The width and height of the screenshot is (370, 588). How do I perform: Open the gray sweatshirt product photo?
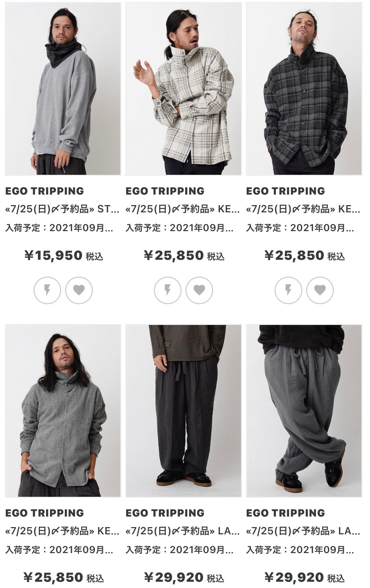[63, 89]
